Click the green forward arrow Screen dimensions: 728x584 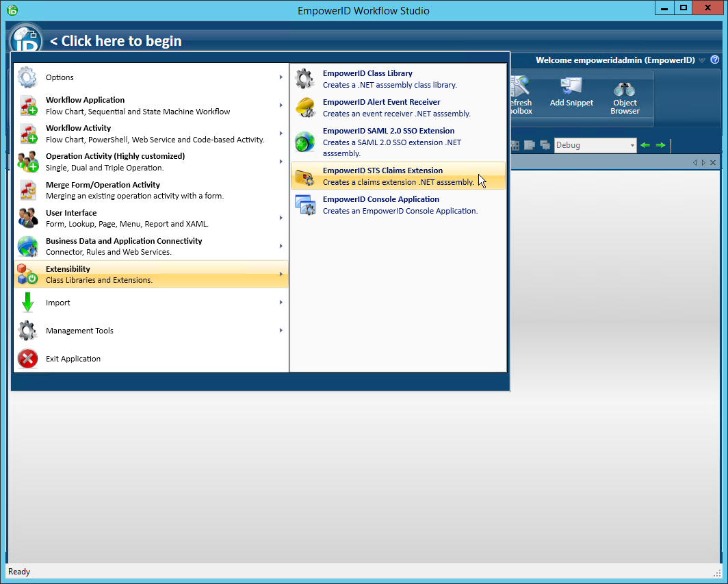coord(660,145)
